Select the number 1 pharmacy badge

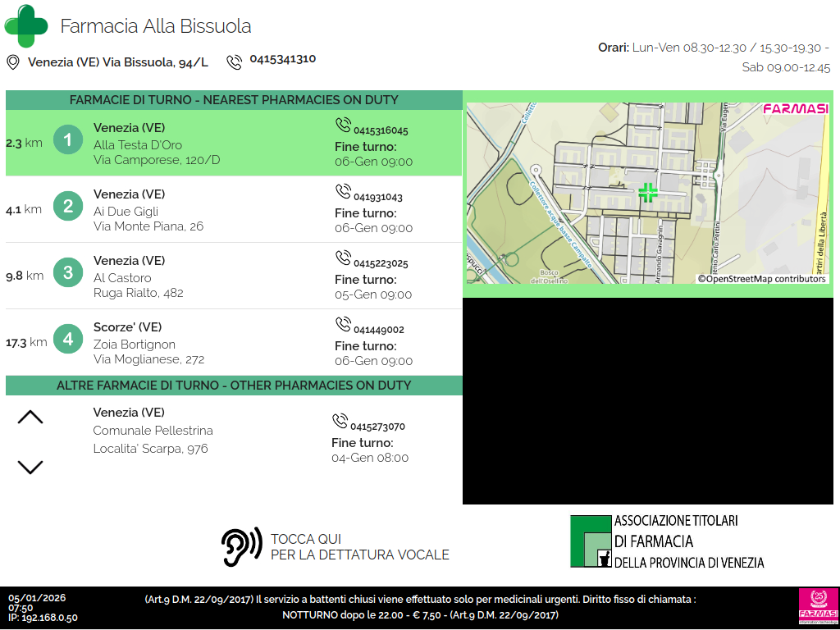click(x=68, y=139)
